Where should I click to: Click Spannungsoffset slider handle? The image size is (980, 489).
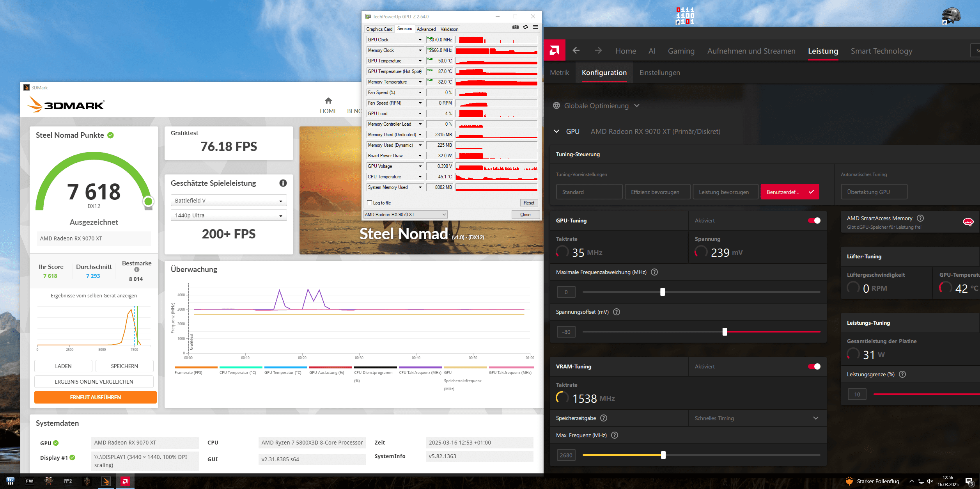click(x=725, y=332)
